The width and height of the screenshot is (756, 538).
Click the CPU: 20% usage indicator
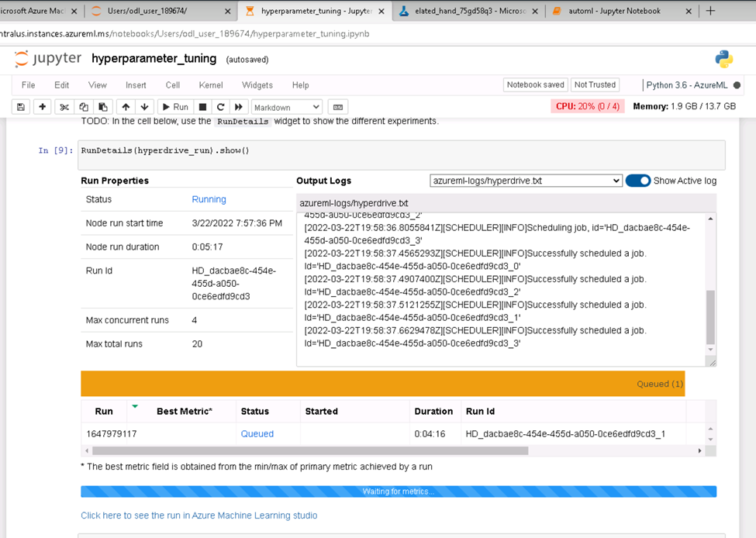click(x=588, y=106)
